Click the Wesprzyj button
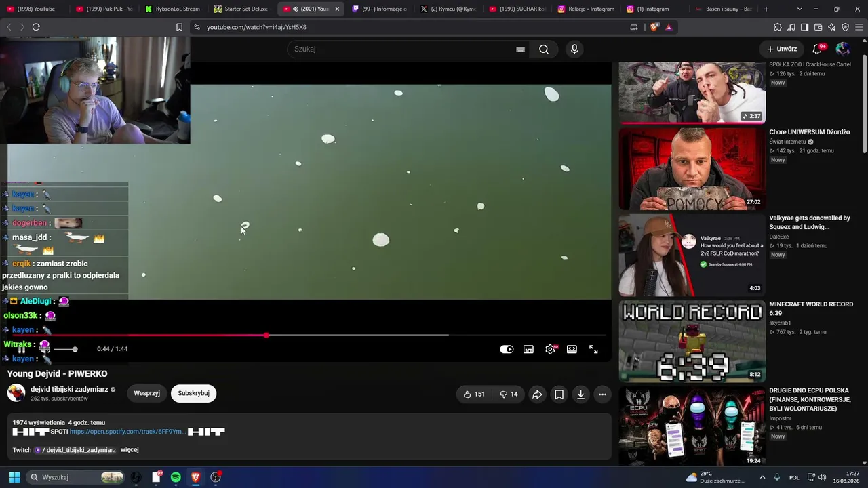Viewport: 868px width, 488px height. click(147, 393)
